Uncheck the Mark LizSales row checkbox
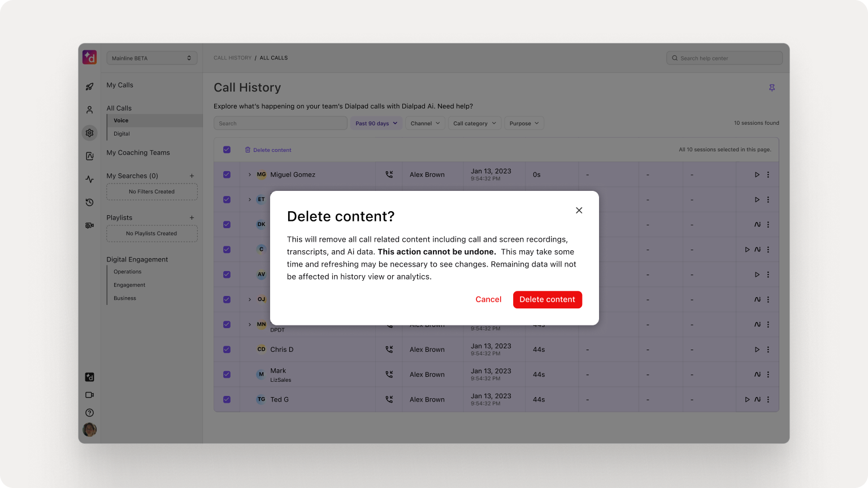The width and height of the screenshot is (868, 488). tap(227, 374)
